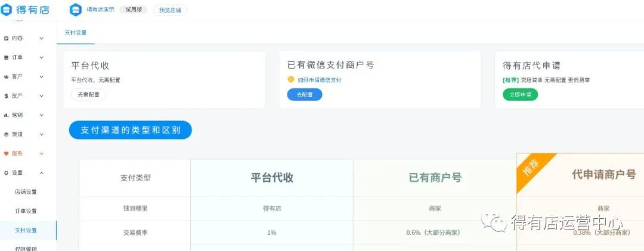Collapse the 设置 menu chevron

click(x=42, y=173)
